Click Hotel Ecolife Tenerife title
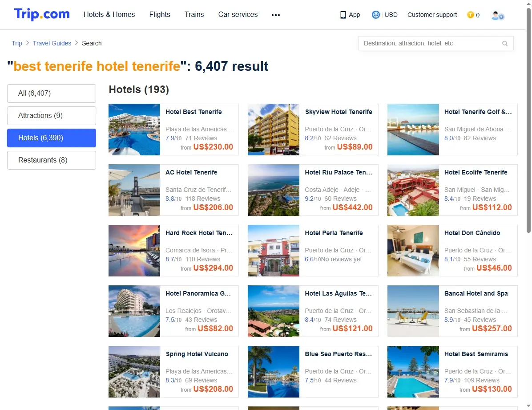Screen dimensions: 532x410 pos(476,172)
